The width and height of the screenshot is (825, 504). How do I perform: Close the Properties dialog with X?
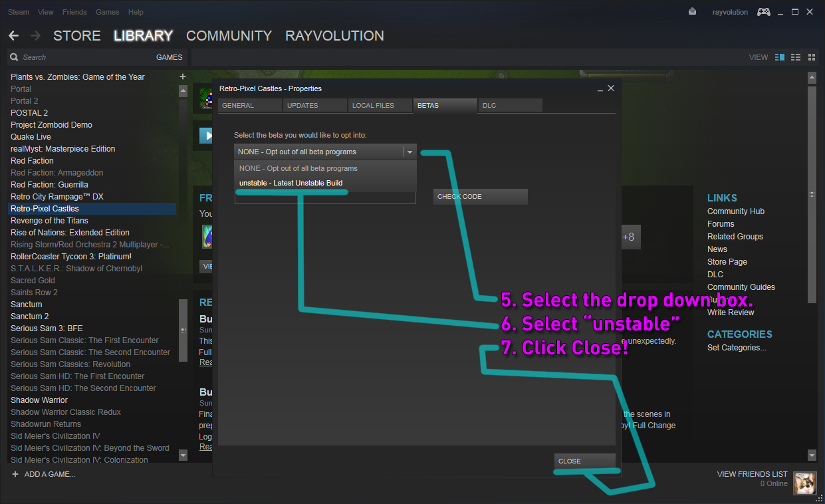tap(611, 88)
